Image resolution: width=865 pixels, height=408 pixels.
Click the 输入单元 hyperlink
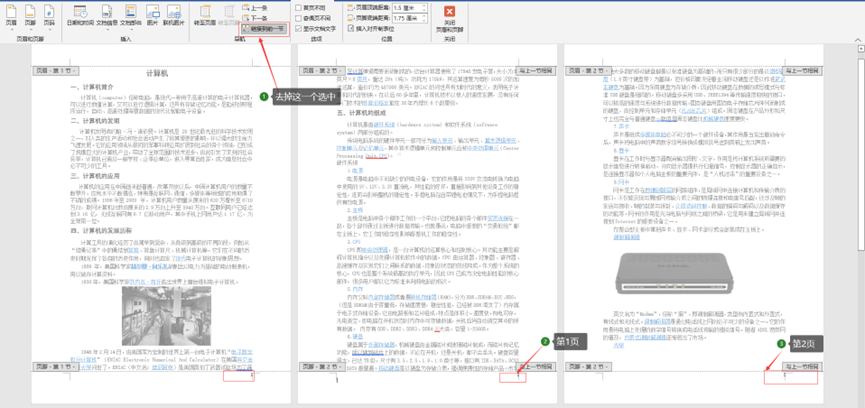click(x=442, y=140)
